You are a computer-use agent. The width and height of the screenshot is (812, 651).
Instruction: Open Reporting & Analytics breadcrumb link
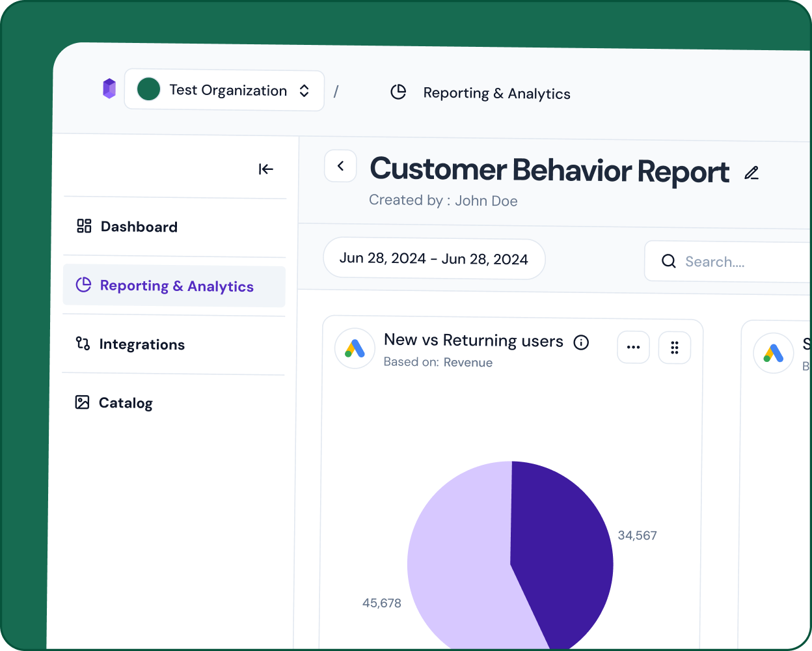click(496, 94)
